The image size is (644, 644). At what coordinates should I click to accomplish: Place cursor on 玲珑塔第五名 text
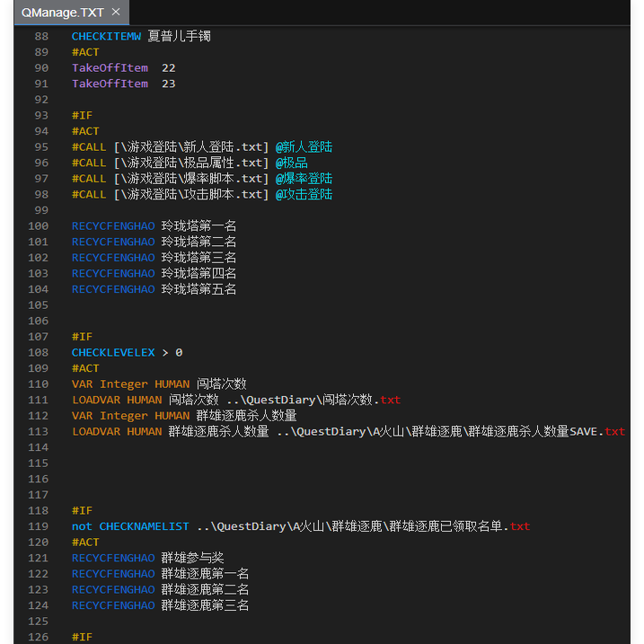tap(198, 289)
